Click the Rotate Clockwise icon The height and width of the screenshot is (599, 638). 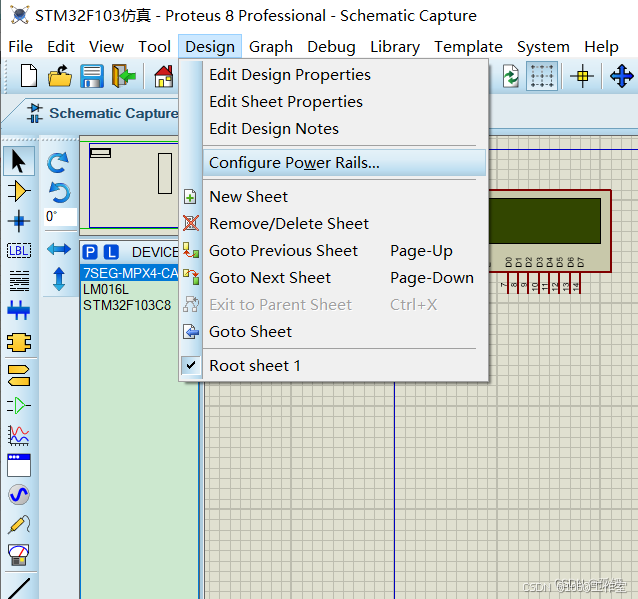tap(58, 162)
